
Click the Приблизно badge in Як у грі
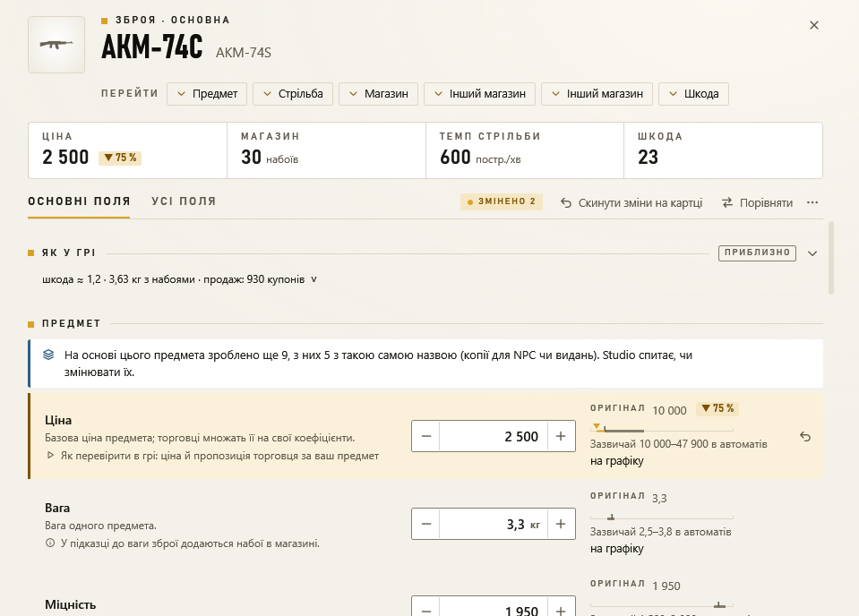(757, 252)
